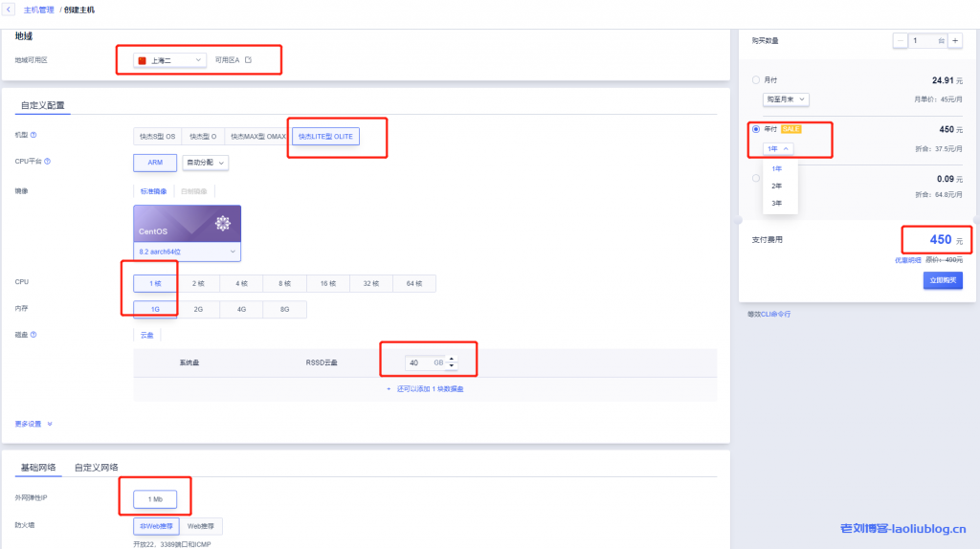Increase purchase quantity with plus button
The width and height of the screenshot is (980, 549).
(955, 41)
